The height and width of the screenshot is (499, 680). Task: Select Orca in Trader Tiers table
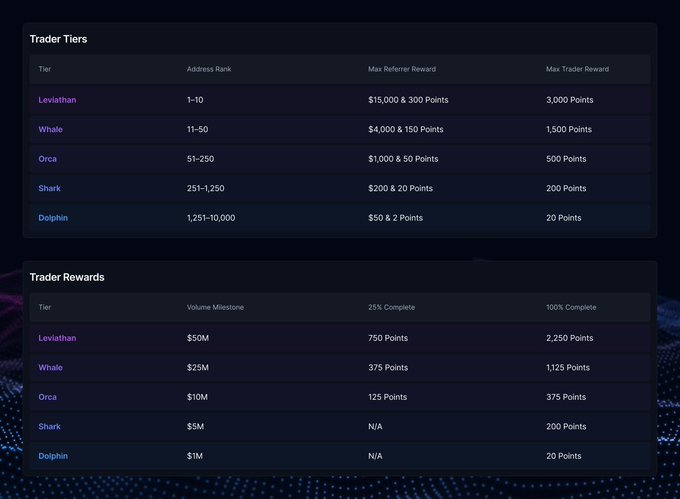(x=47, y=159)
